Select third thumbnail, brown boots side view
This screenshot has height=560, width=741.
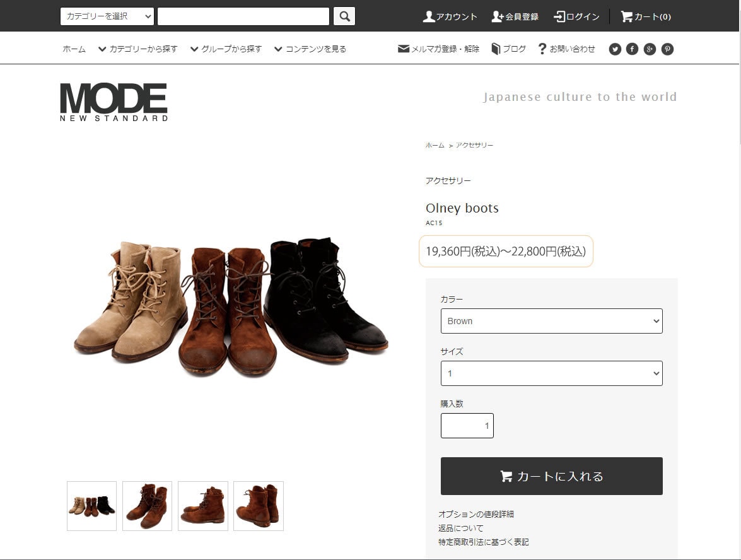[x=202, y=506]
